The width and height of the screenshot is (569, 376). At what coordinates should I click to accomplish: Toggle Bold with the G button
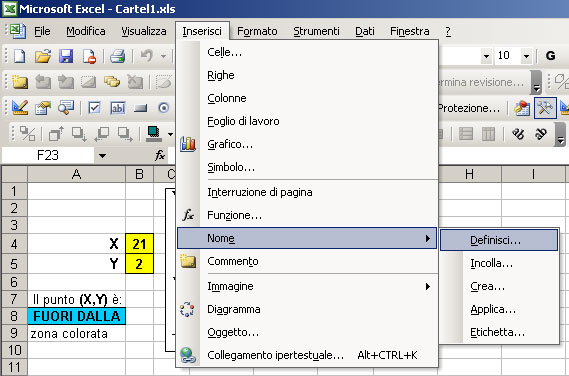tap(550, 56)
